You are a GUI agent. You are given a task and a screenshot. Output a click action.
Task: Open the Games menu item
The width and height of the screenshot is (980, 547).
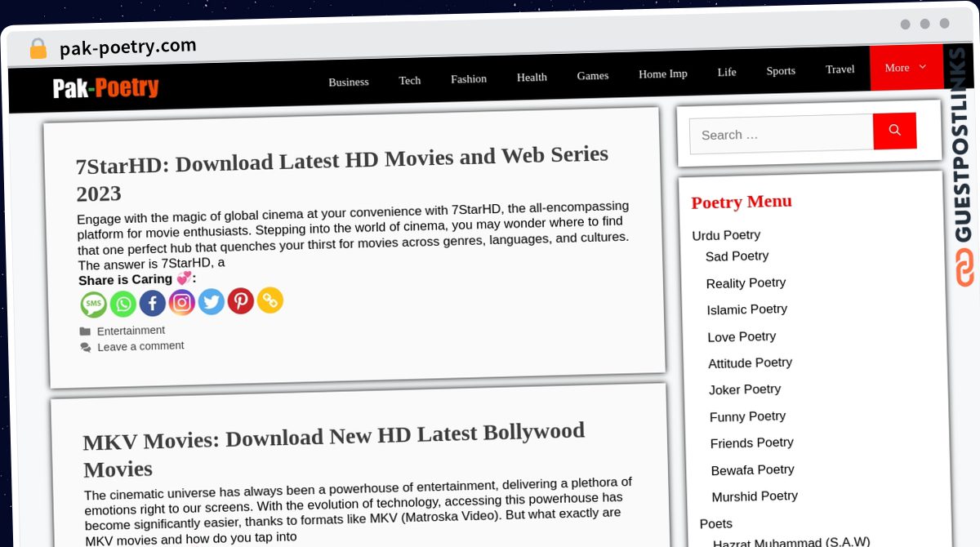pos(593,75)
